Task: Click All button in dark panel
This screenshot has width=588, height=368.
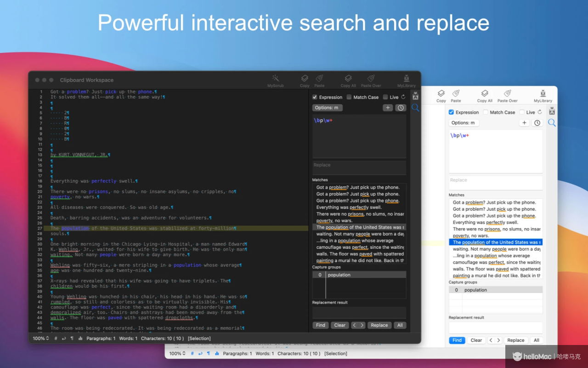Action: (400, 325)
